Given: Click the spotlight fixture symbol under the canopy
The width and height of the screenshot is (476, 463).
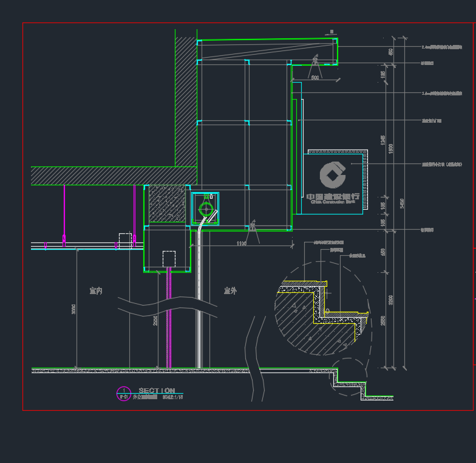Looking at the screenshot, I should pyautogui.click(x=315, y=60).
